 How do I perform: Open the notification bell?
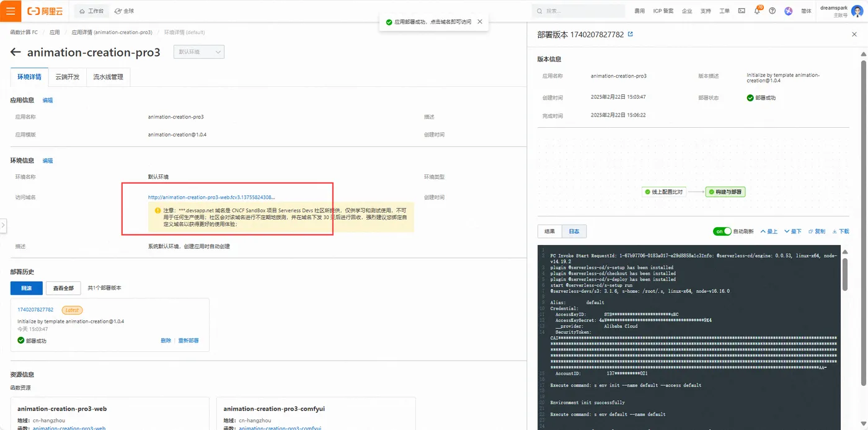click(757, 11)
